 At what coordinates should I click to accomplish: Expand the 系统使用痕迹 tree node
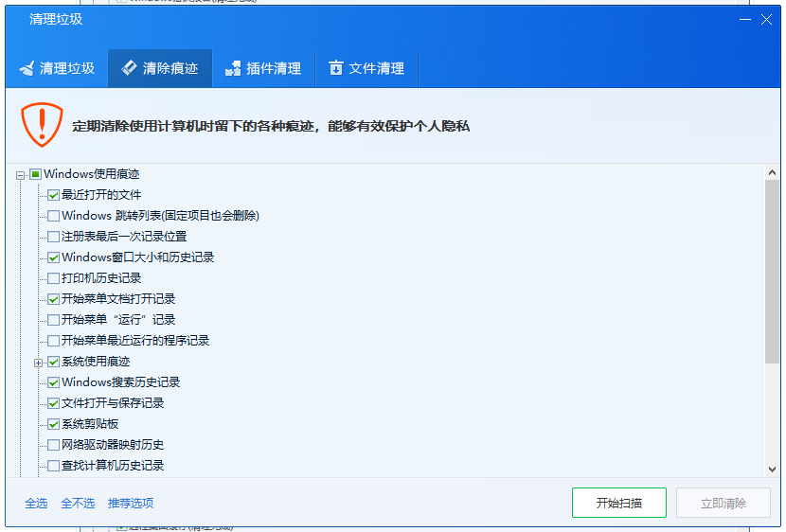tap(38, 363)
